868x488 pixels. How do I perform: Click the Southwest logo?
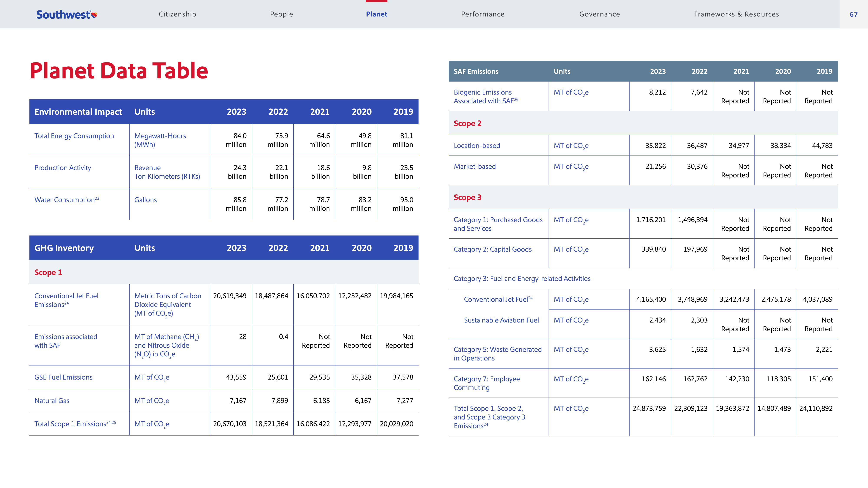pyautogui.click(x=67, y=15)
